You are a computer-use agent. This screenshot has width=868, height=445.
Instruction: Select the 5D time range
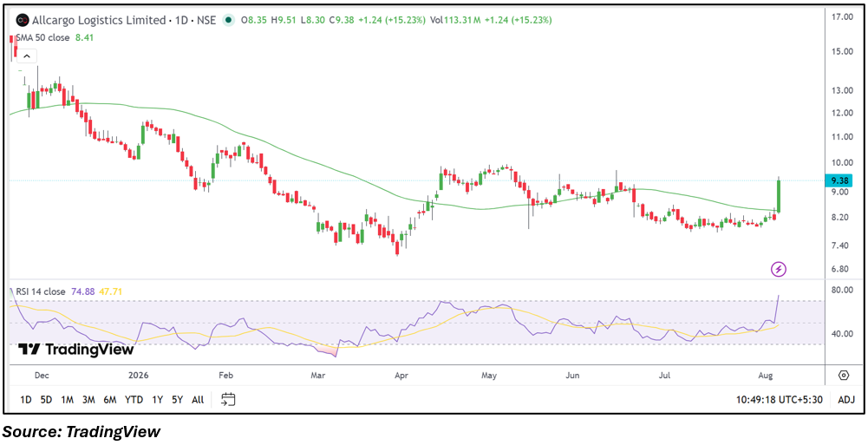(x=47, y=400)
